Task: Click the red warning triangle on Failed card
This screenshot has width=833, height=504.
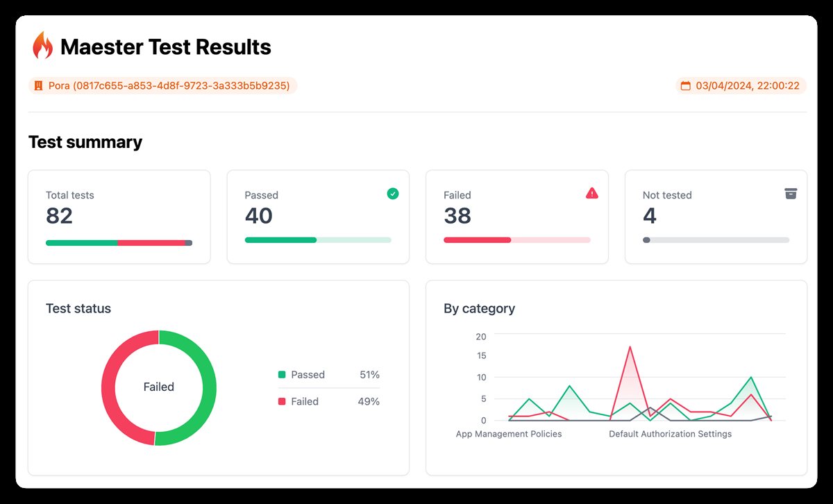Action: (x=591, y=193)
